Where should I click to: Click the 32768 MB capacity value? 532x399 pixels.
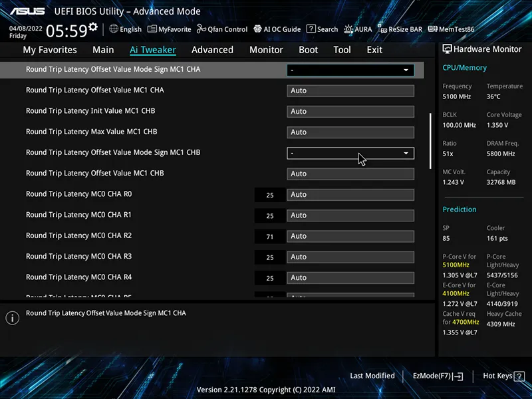pyautogui.click(x=501, y=182)
